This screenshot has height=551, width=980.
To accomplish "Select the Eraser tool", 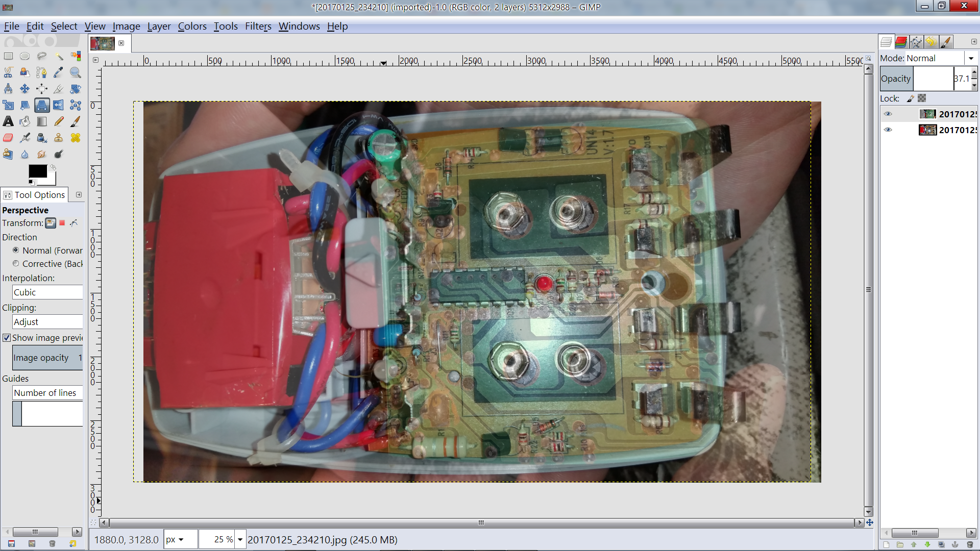I will click(x=8, y=138).
